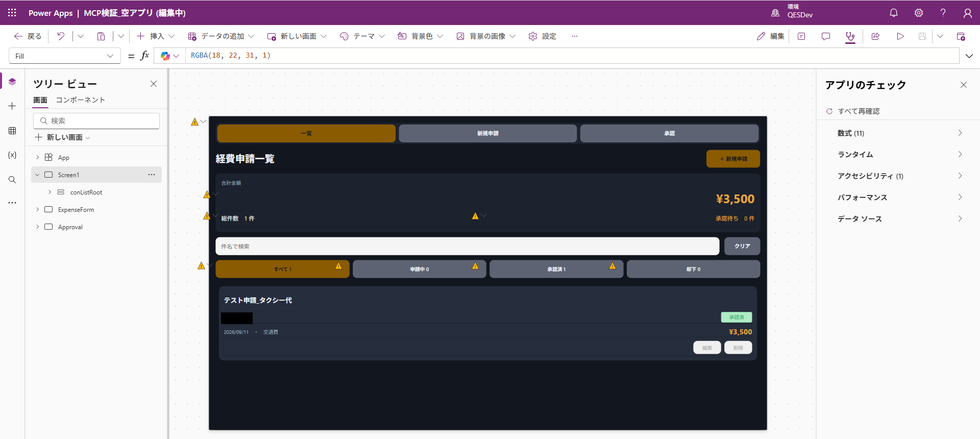Open the Variables pane in left rail
The width and height of the screenshot is (980, 439).
[12, 155]
